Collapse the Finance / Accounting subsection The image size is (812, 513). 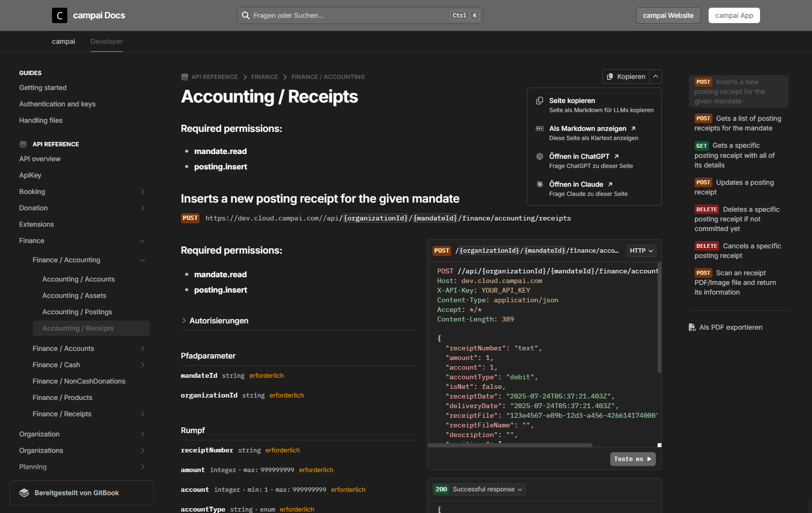tap(142, 260)
